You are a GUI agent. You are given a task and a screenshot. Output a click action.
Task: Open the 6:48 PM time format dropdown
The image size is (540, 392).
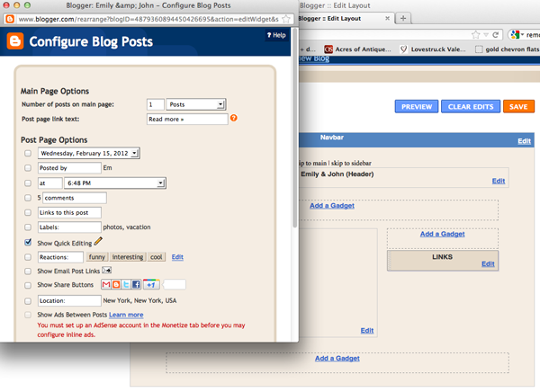[x=115, y=183]
